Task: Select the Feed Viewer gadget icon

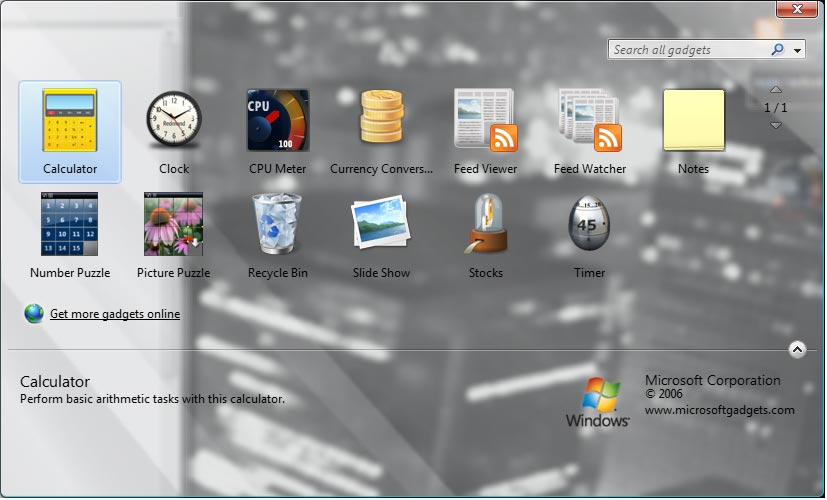Action: coord(486,120)
